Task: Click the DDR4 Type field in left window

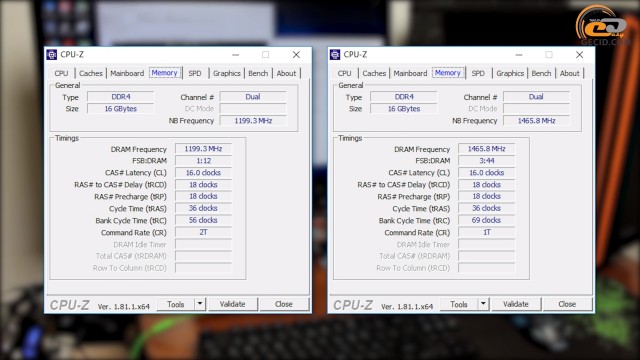Action: point(121,97)
